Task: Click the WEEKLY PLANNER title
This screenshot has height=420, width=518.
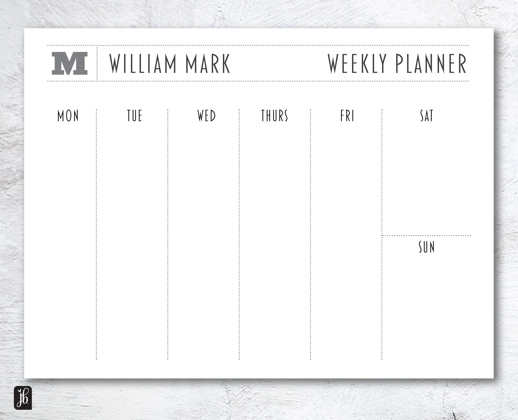Action: (397, 64)
